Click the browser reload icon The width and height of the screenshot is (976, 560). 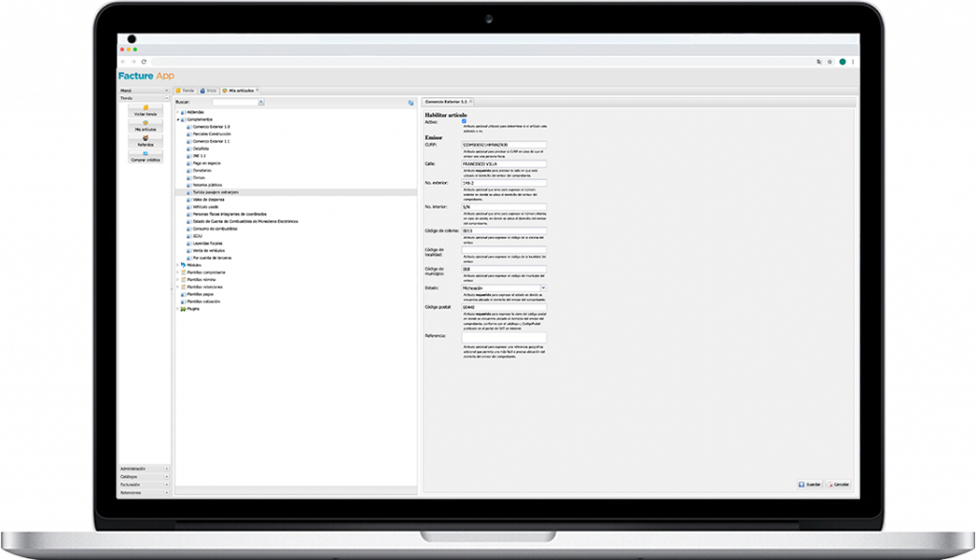pyautogui.click(x=143, y=61)
